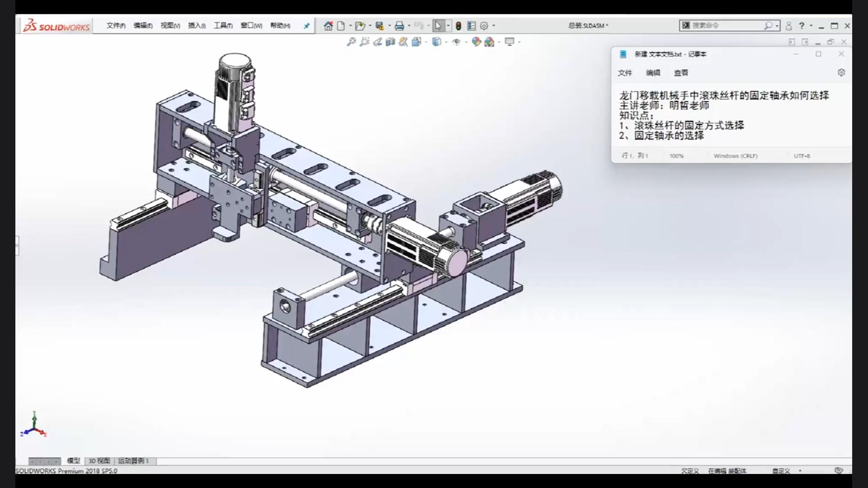Click the Zoom to Fit icon
Screen dimensions: 868x488
point(351,42)
